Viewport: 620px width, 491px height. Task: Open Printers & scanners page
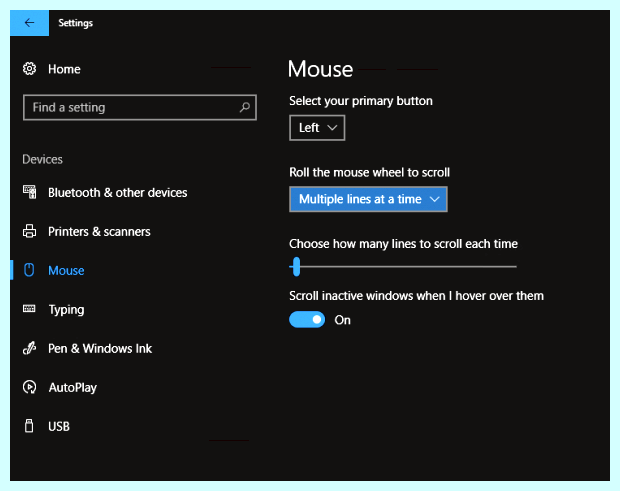tap(99, 232)
